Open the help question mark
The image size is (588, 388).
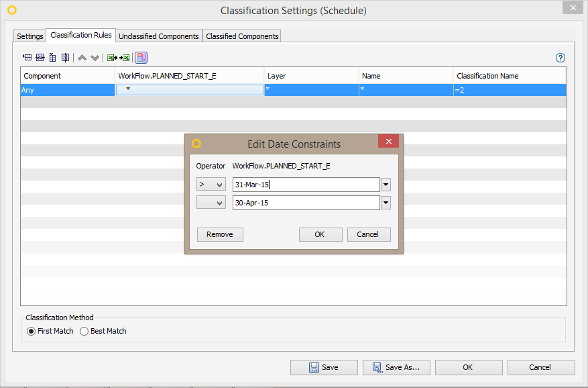tap(560, 58)
